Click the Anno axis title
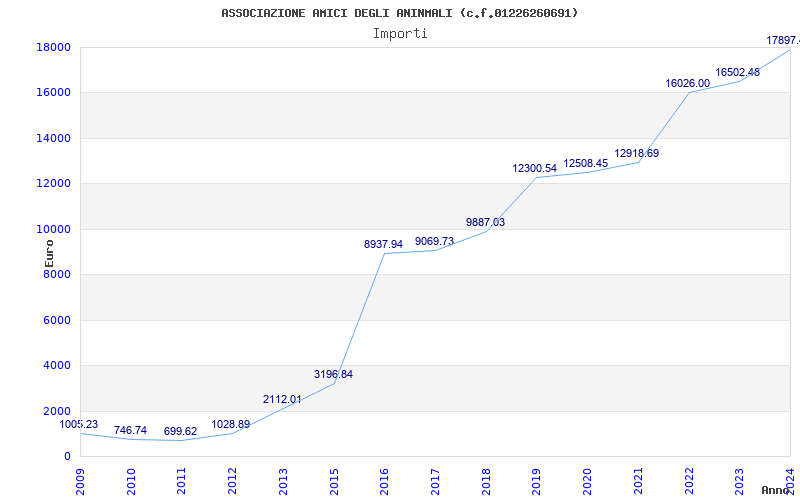 775,490
